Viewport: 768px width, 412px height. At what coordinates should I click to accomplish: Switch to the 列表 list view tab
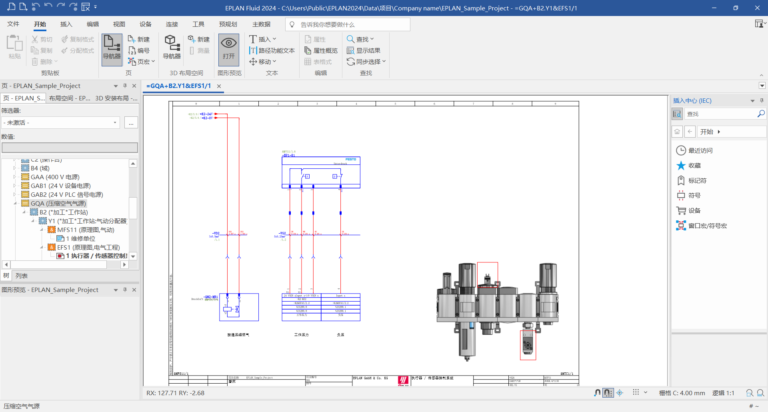[22, 276]
